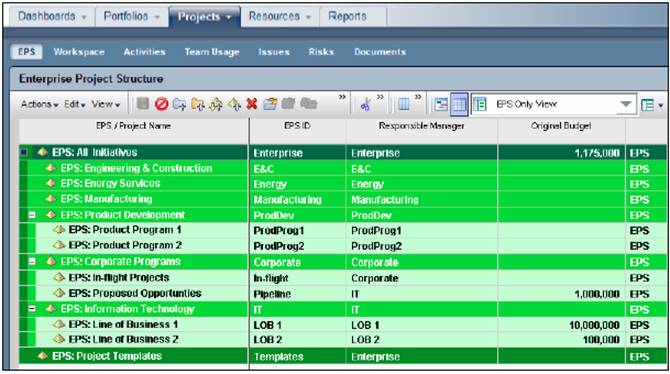This screenshot has width=670, height=374.
Task: Click the pyramid icon of In-flight Projects row
Action: pyautogui.click(x=59, y=277)
